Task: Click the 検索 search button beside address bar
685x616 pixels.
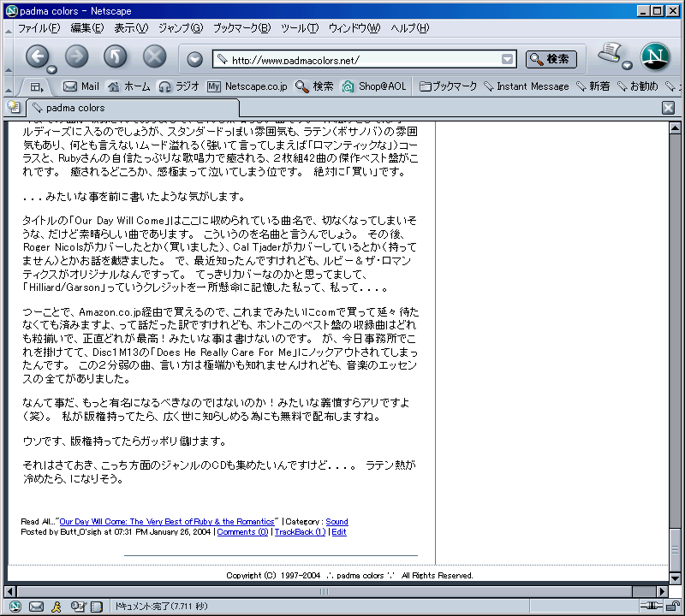Action: coord(551,59)
